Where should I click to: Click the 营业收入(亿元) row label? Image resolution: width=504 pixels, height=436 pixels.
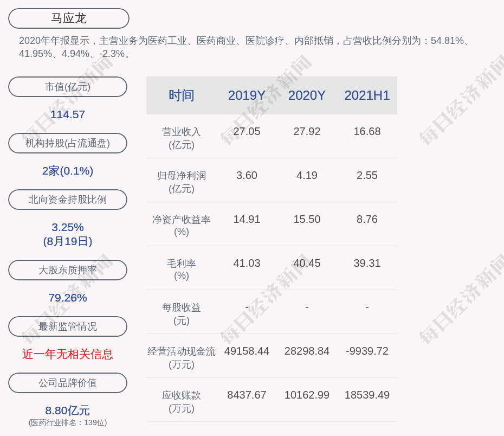click(181, 138)
